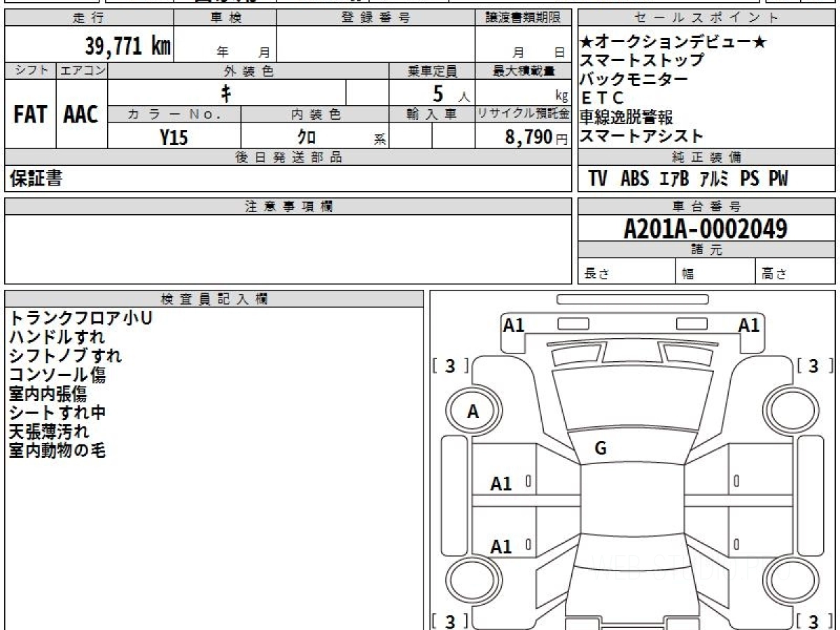Click the 保証書 entry

(36, 179)
